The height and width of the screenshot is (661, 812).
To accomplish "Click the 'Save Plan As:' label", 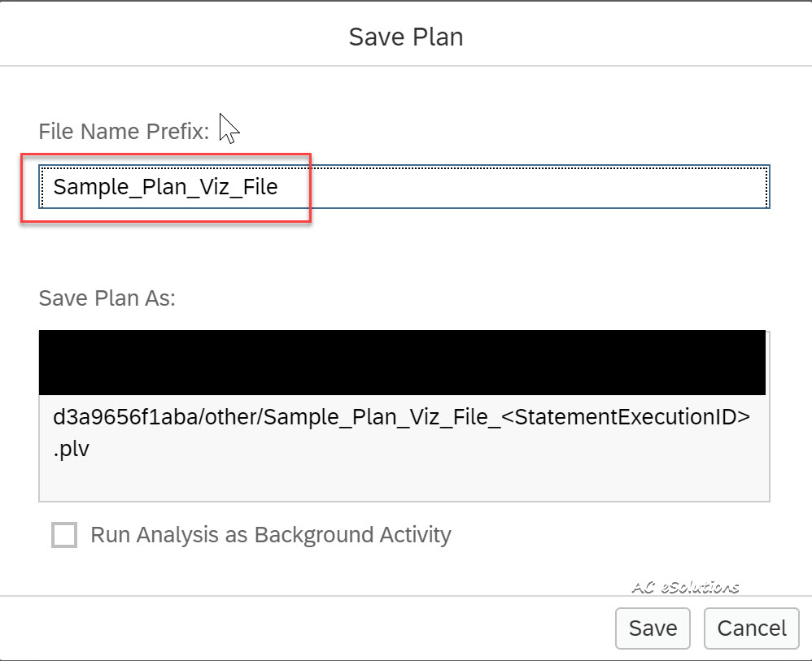I will 107,298.
